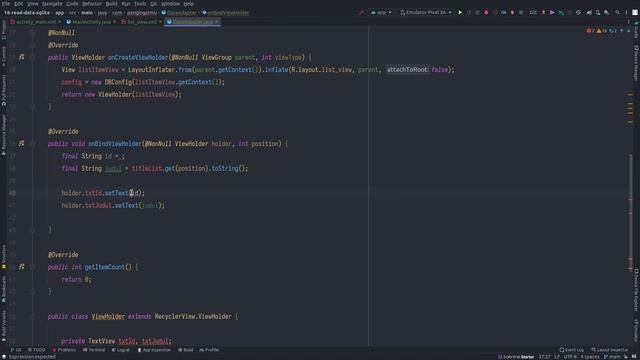Open the Tools menu
Image resolution: width=640 pixels, height=360 pixels.
140,4
